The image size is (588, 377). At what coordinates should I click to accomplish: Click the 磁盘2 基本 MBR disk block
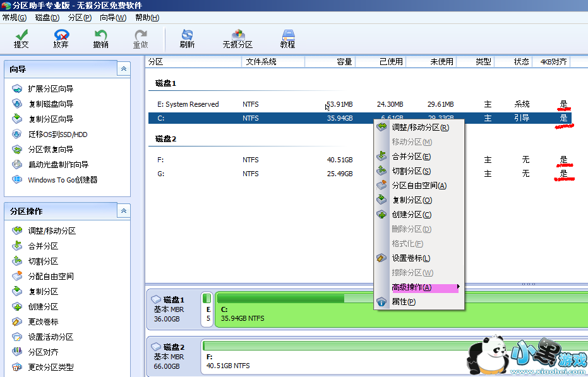pos(173,356)
